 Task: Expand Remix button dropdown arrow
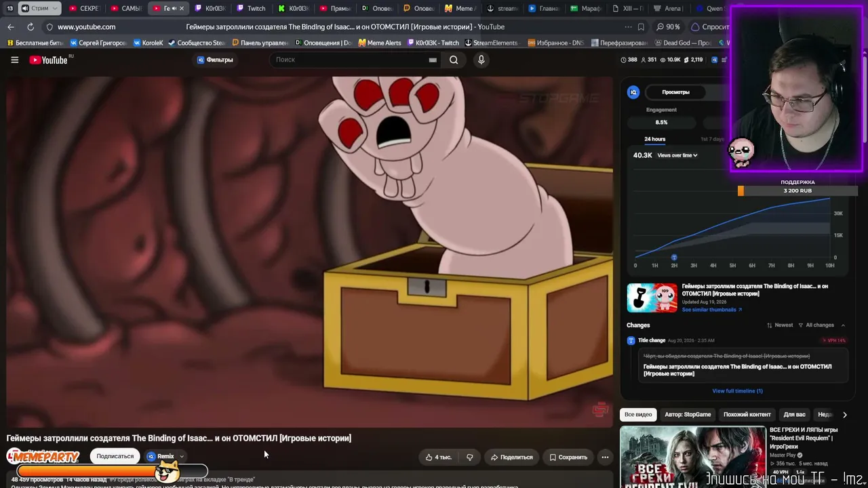coord(182,457)
